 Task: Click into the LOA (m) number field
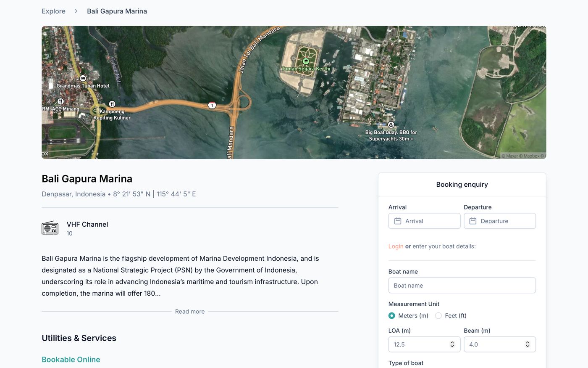pos(424,344)
